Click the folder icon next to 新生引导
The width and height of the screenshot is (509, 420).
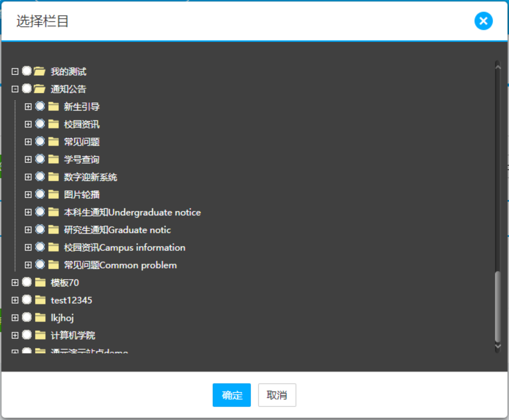pos(53,107)
